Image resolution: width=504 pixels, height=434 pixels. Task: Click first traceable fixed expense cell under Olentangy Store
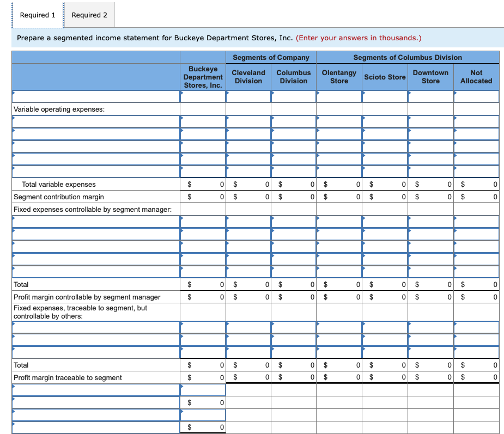coord(339,327)
